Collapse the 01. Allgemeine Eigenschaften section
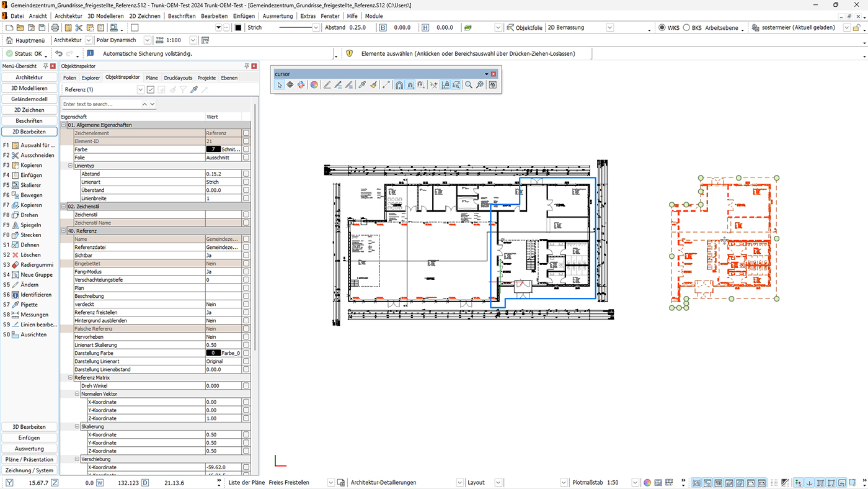 [x=64, y=125]
